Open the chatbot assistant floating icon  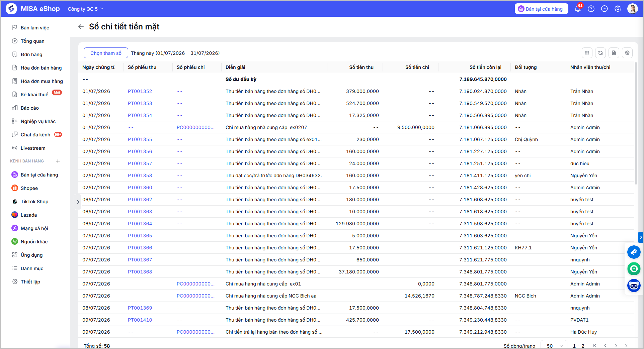click(x=634, y=285)
